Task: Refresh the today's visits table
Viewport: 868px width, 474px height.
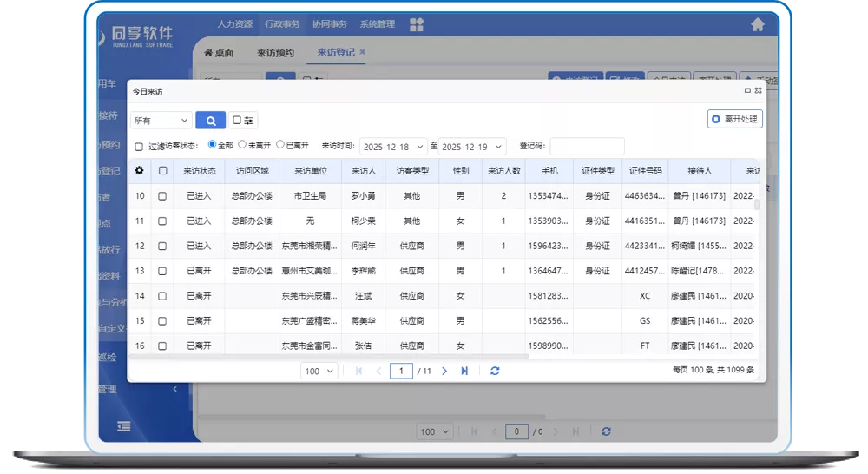Action: [495, 371]
